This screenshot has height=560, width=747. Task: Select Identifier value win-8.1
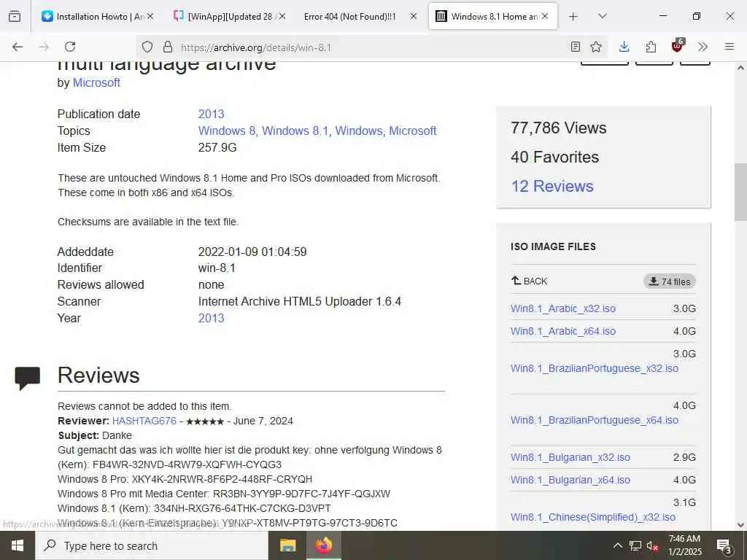pyautogui.click(x=217, y=268)
